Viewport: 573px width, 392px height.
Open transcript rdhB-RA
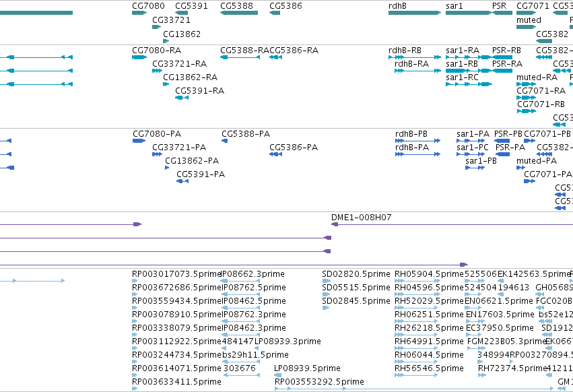click(x=412, y=63)
